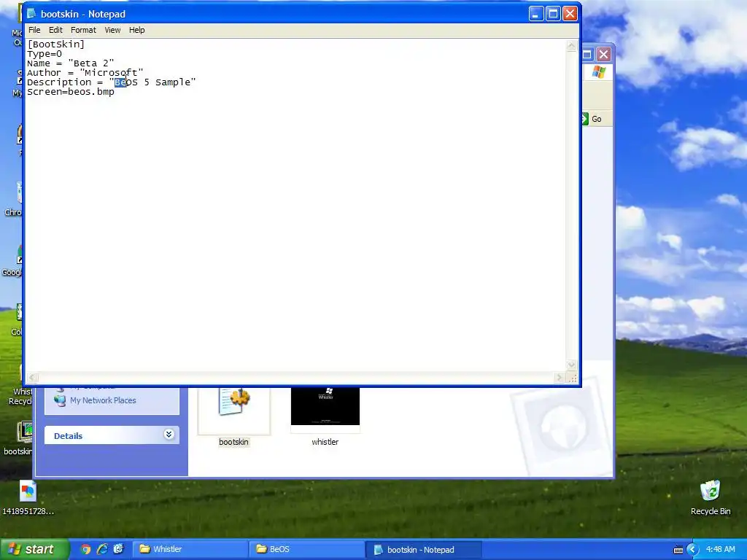The image size is (747, 560).
Task: Open the Edit menu in Notepad
Action: 55,30
